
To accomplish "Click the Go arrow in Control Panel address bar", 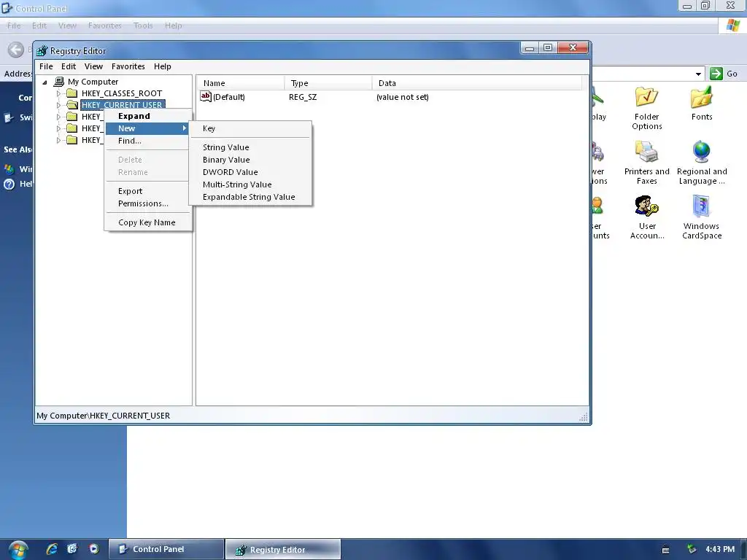I will point(716,74).
